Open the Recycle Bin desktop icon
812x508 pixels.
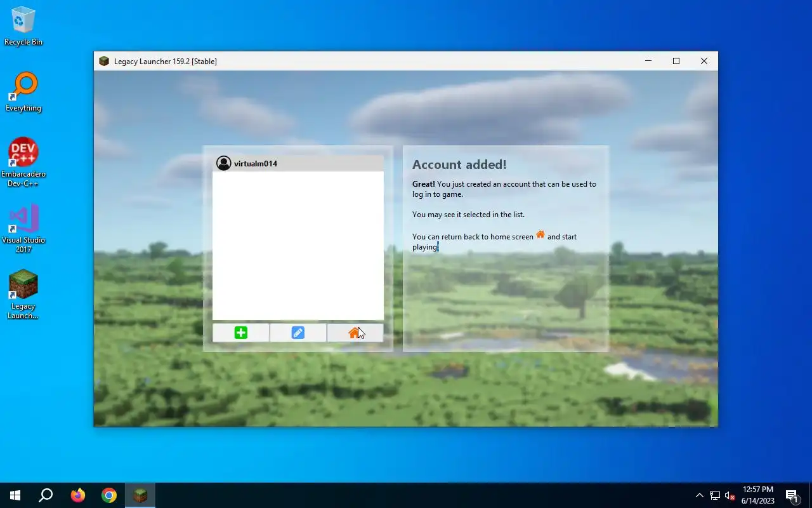coord(23,26)
